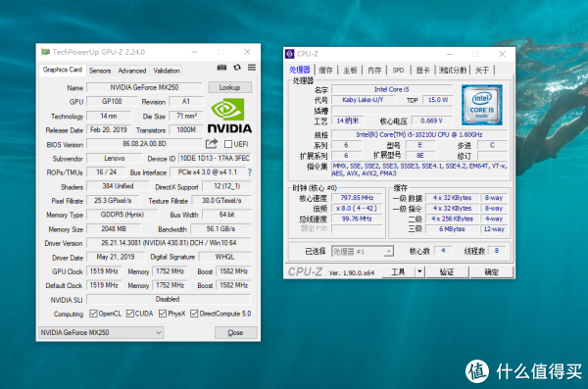Click the Driver Date May 21, 2019 value
588x389 pixels.
point(116,257)
